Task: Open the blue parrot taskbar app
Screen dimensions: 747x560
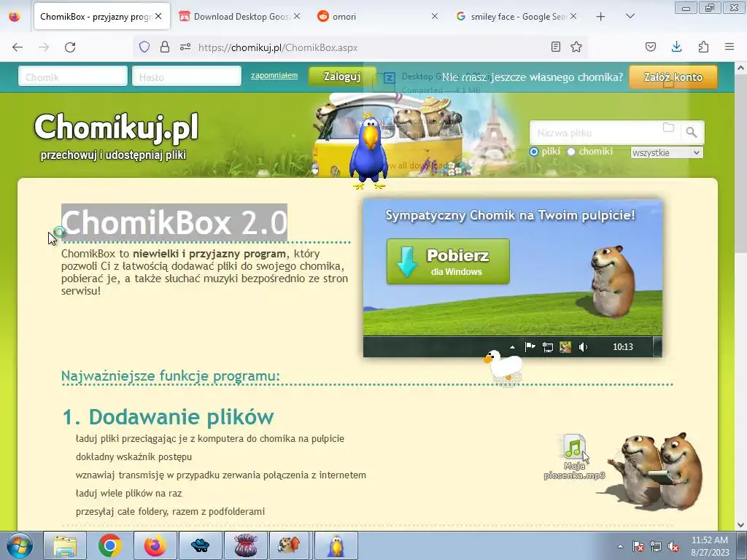Action: [336, 545]
